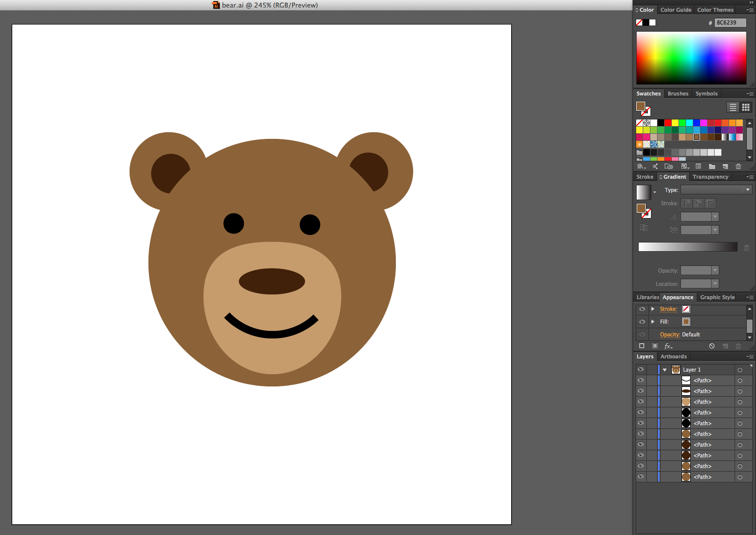
Task: Click the hex color value field
Action: pos(730,23)
